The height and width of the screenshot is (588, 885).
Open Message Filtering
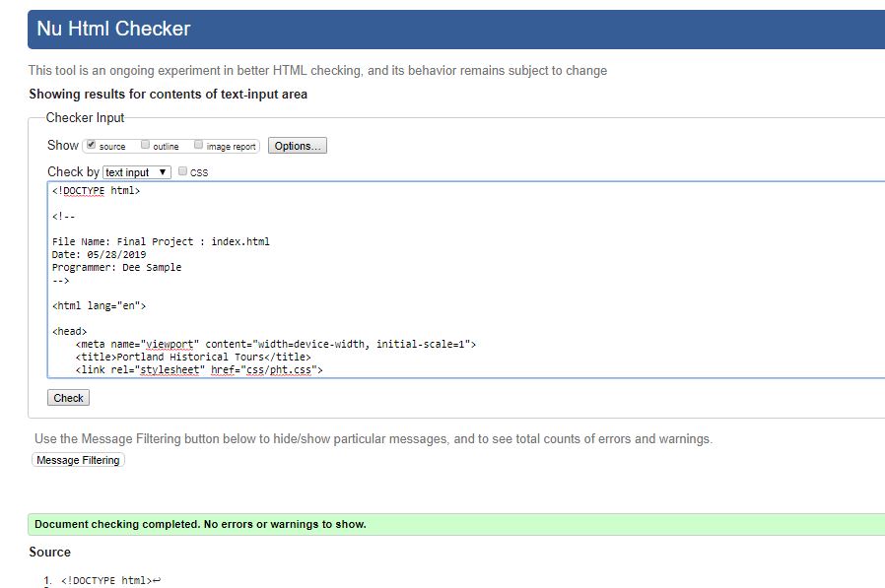(78, 460)
